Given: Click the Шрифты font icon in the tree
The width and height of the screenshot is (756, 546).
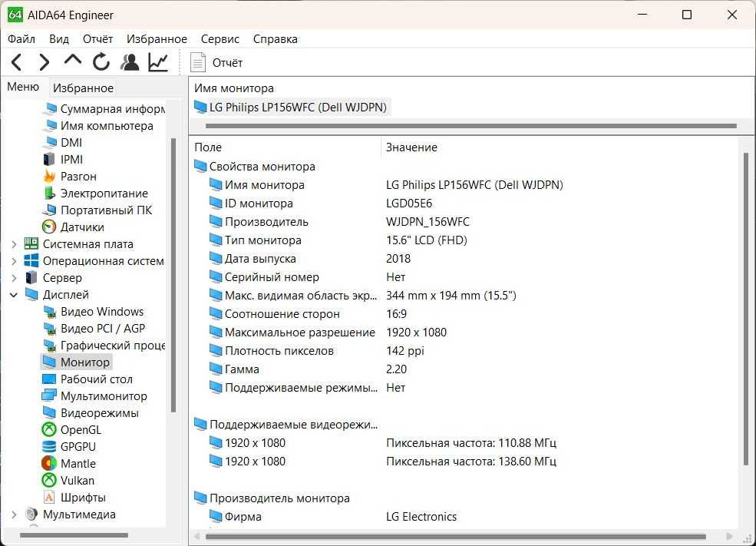Looking at the screenshot, I should pos(49,498).
